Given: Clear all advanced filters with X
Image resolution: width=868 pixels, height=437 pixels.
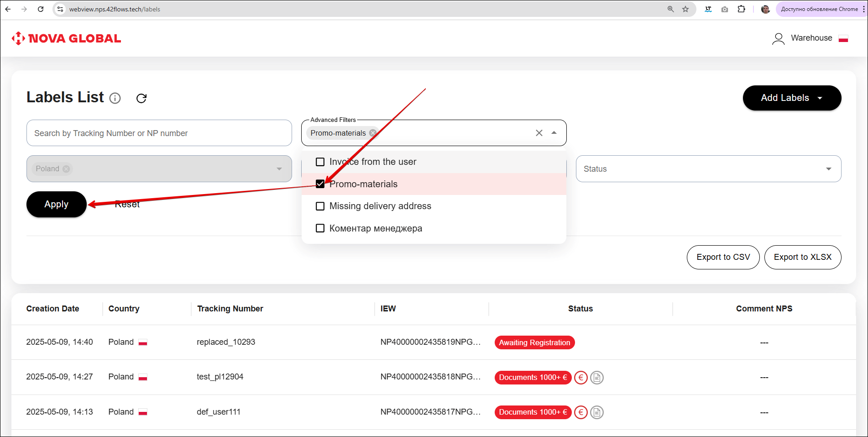Looking at the screenshot, I should 539,133.
